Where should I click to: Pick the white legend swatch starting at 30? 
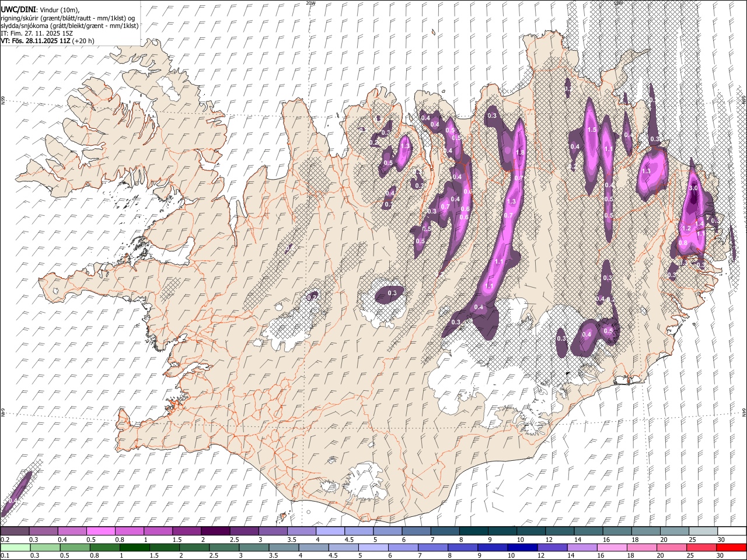tap(732, 531)
